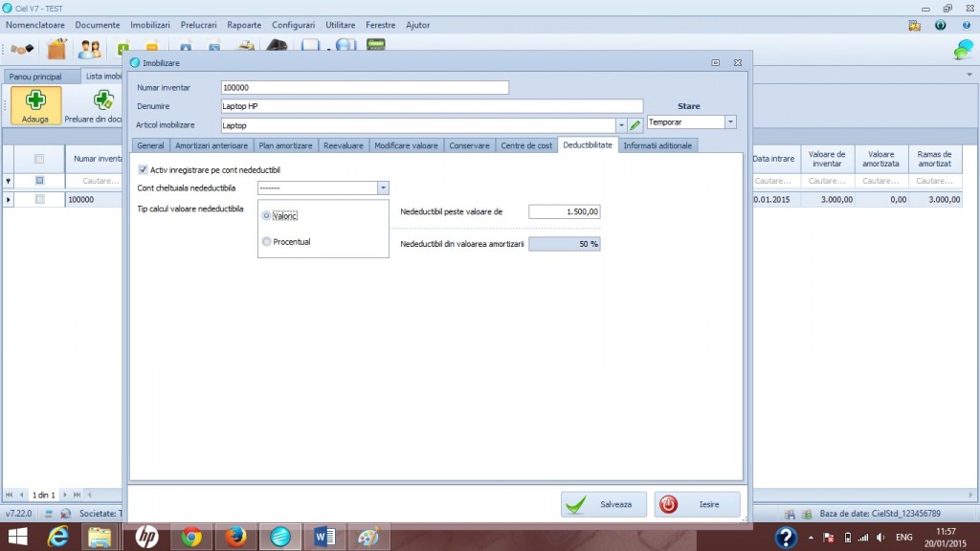Click the green pencil edit icon beside Articol imobilizare
This screenshot has height=551, width=980.
(635, 125)
